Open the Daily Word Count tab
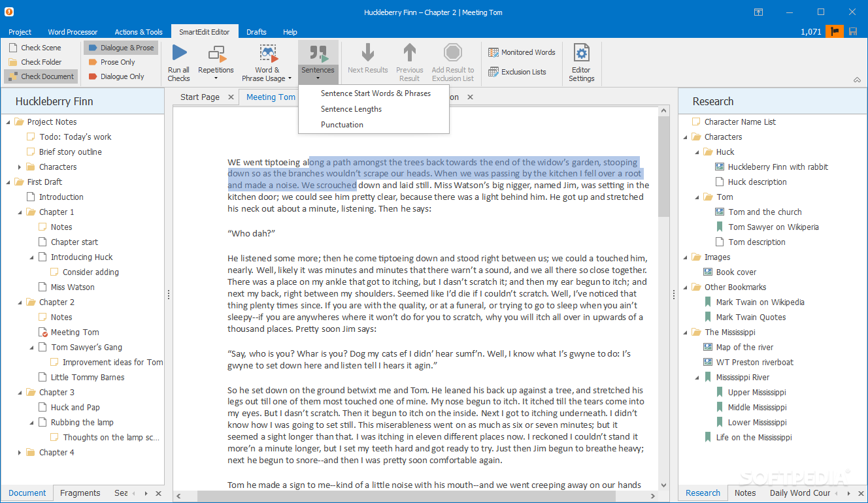The image size is (868, 503). 800,493
